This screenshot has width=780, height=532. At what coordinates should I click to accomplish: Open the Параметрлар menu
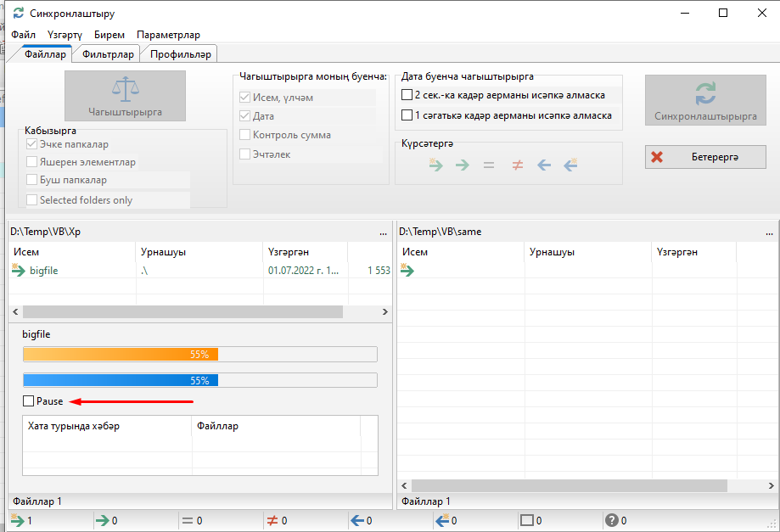(x=168, y=35)
